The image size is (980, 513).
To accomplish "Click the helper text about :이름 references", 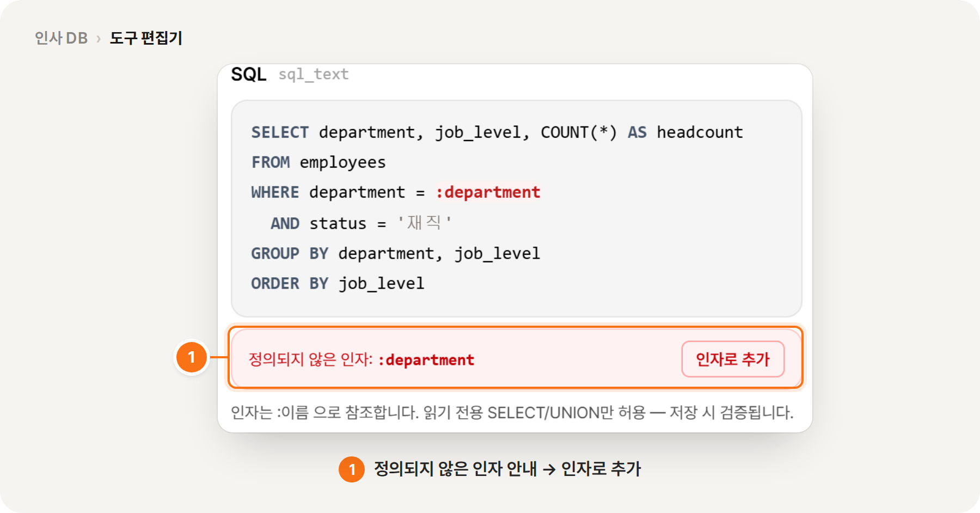I will pos(512,412).
